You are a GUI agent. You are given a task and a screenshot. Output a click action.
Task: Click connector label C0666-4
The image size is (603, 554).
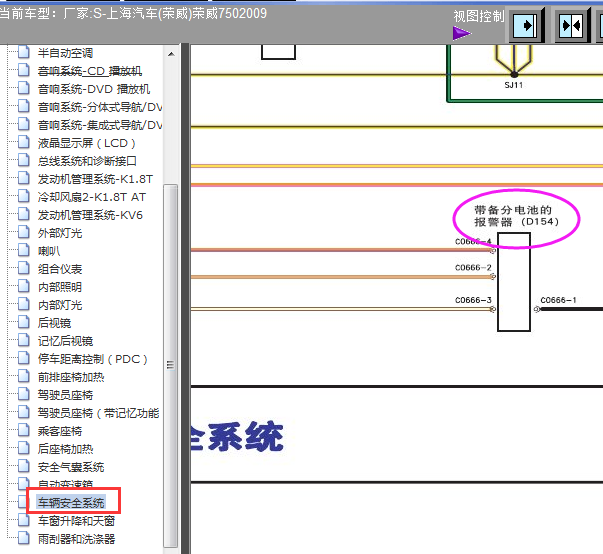(x=473, y=241)
